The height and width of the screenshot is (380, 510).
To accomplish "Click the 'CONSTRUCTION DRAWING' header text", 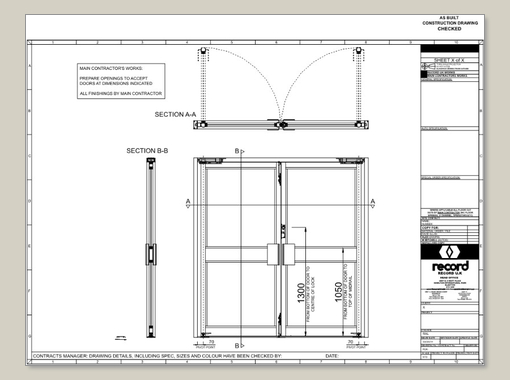I will pos(450,23).
